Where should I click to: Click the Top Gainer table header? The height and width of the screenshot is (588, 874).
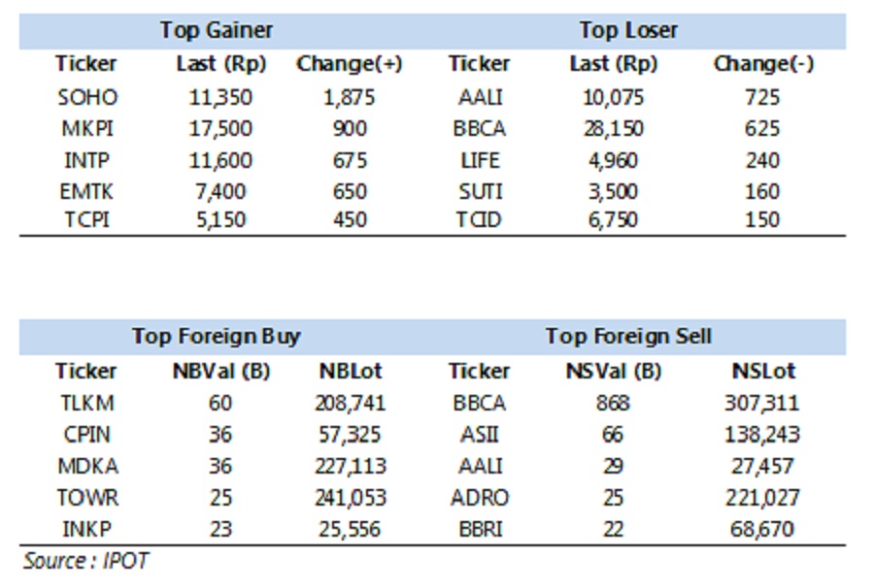217,31
